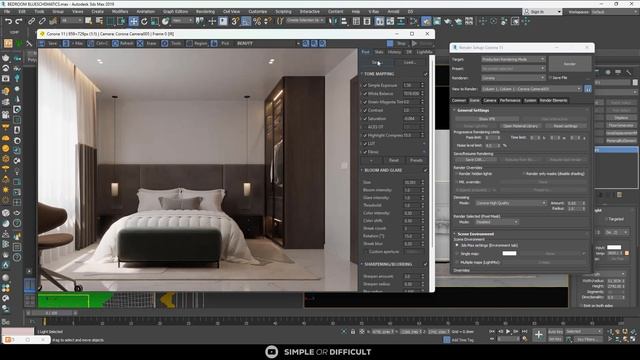Click the Tools icon in Corona frame buffer
Screen dimensions: 640x360
tap(164, 43)
